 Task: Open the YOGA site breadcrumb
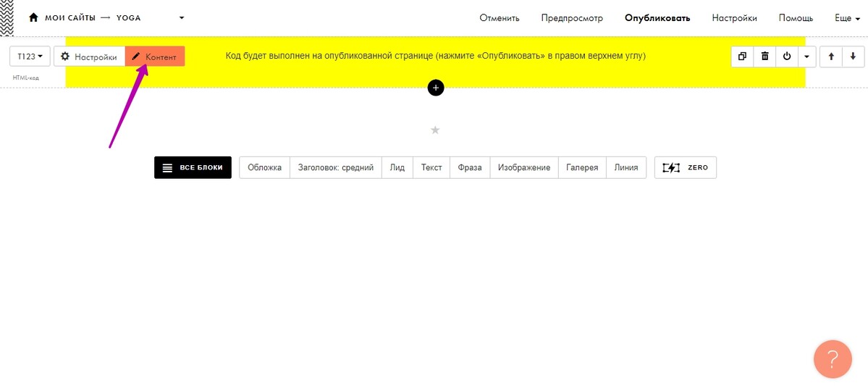(x=128, y=17)
